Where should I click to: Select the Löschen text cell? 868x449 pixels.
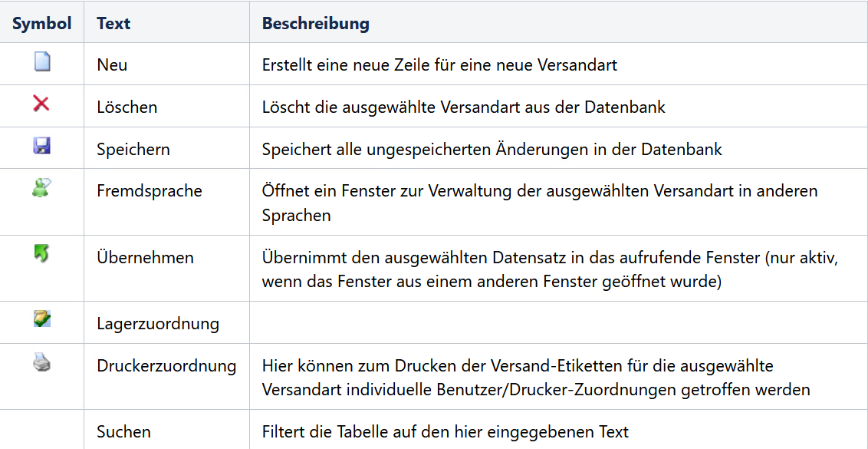127,107
